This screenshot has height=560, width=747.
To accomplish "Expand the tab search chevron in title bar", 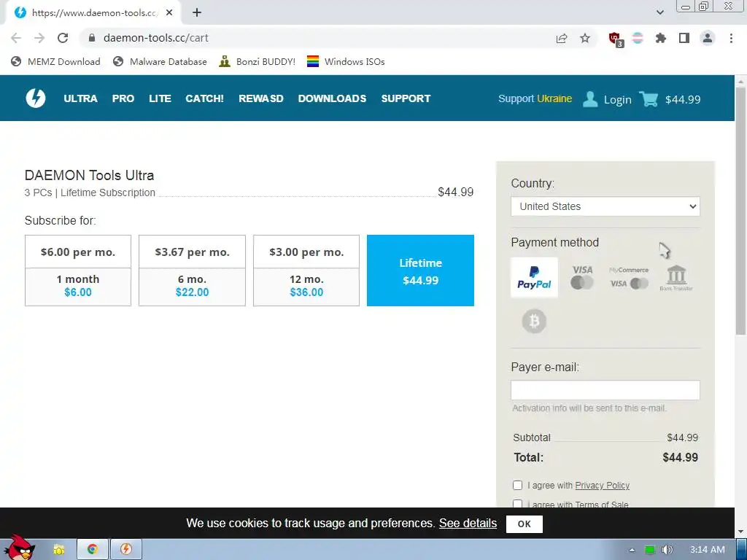I will coord(659,12).
